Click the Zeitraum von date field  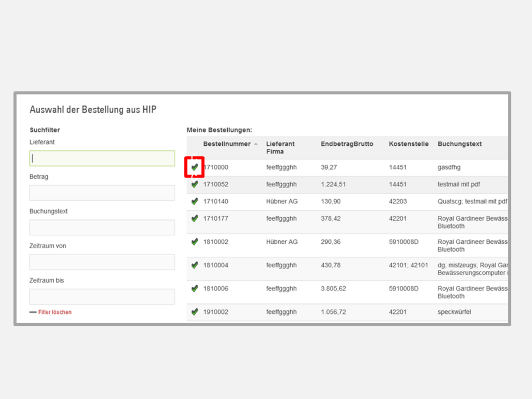click(x=102, y=262)
